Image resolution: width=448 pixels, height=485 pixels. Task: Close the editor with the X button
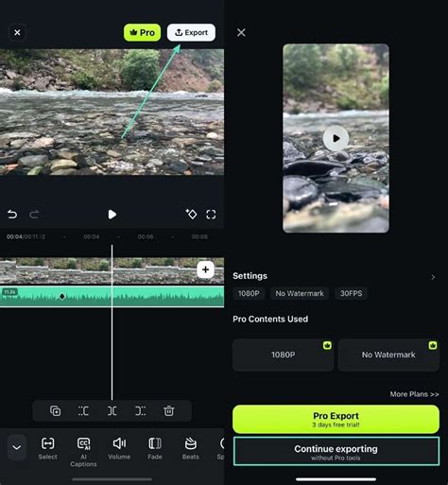click(17, 32)
